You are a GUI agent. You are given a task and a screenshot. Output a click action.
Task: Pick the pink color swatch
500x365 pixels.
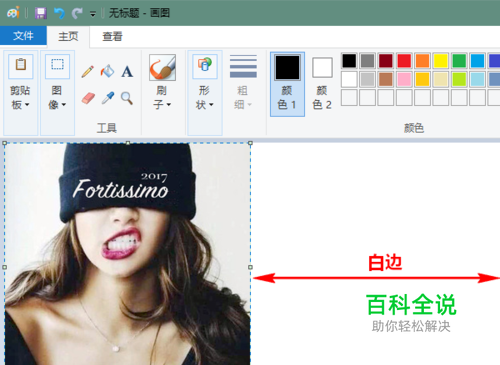pyautogui.click(x=404, y=79)
